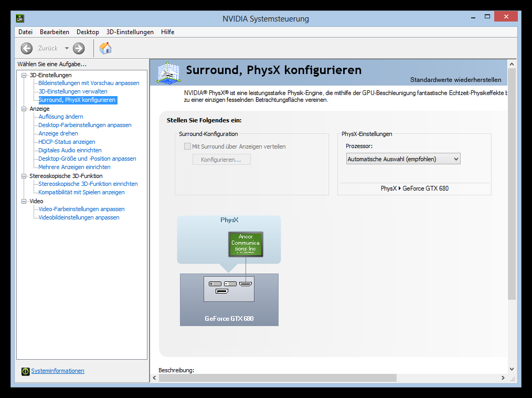Select Anzeige drehen
532x398 pixels.
tap(58, 133)
